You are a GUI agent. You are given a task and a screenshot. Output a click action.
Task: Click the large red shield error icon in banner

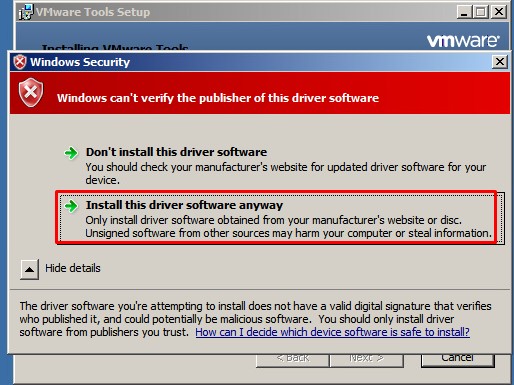[31, 92]
